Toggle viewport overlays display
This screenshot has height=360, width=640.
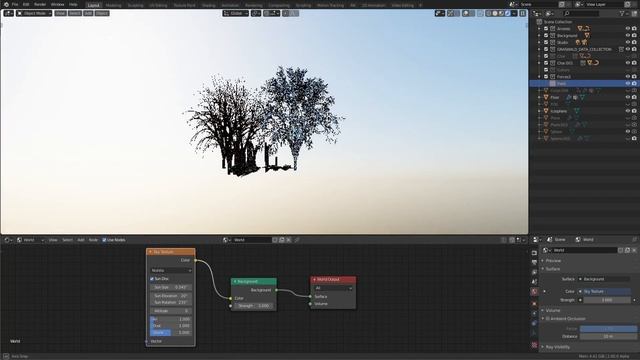[466, 13]
